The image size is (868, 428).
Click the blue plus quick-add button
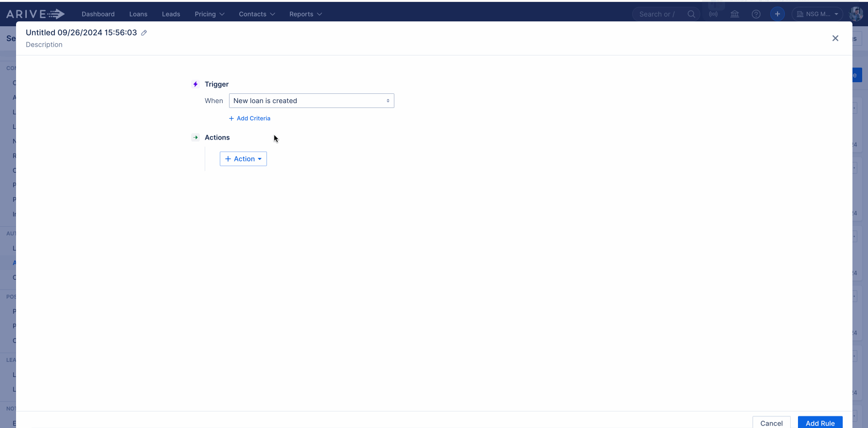778,14
